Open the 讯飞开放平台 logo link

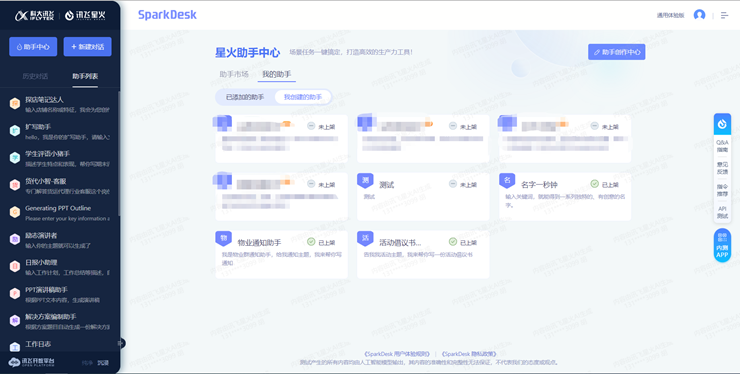point(32,362)
